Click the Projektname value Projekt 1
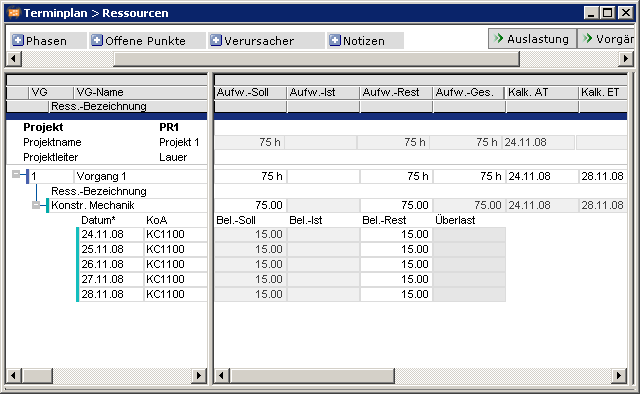The width and height of the screenshot is (640, 394). click(179, 142)
